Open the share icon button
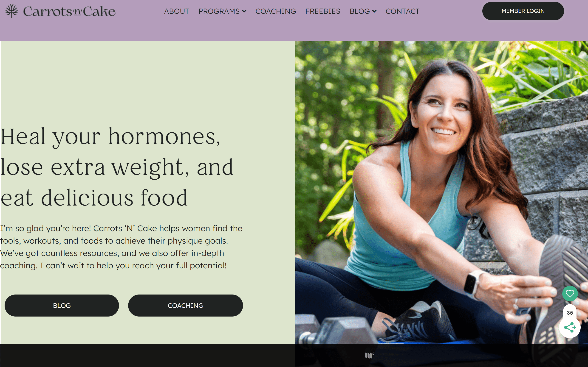Screen dimensions: 588x367 tap(570, 328)
